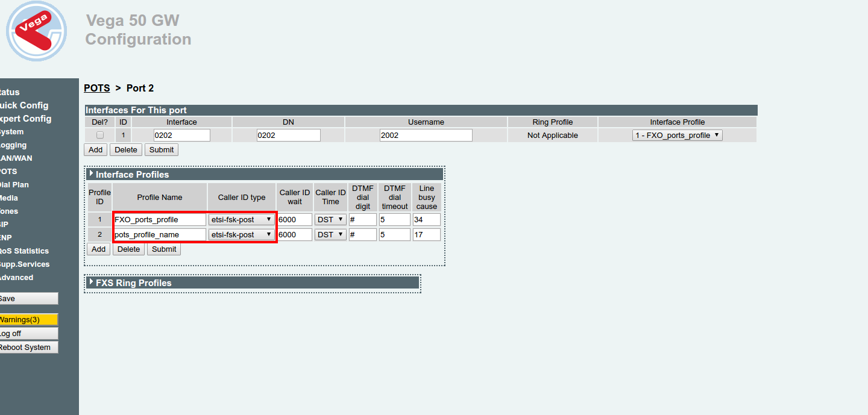Click the Interface input field showing 0202
This screenshot has height=415, width=868.
[182, 136]
